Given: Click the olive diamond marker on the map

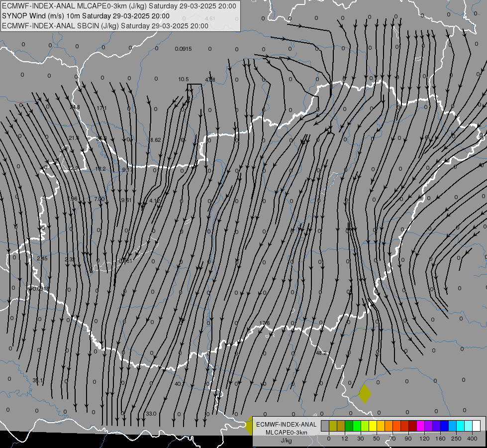Looking at the screenshot, I should click(x=365, y=394).
